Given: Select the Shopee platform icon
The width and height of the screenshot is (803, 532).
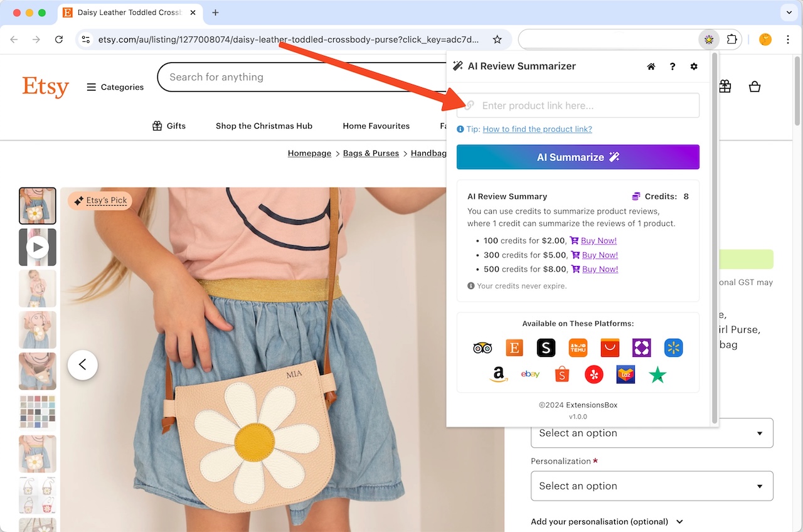Looking at the screenshot, I should (x=561, y=375).
